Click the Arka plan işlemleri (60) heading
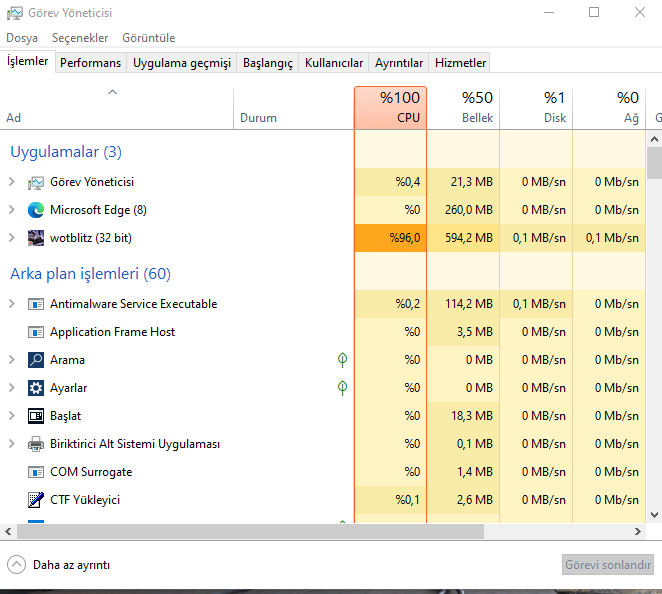Viewport: 662px width, 594px height. click(90, 274)
